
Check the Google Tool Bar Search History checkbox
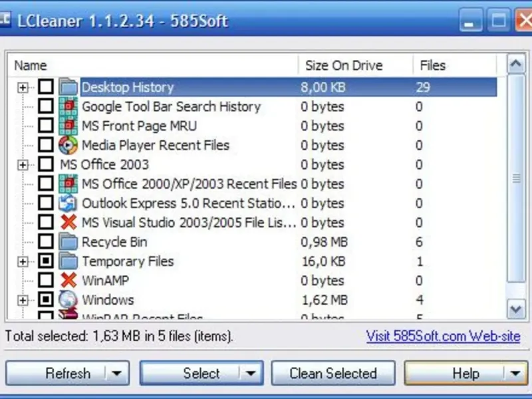pyautogui.click(x=45, y=106)
